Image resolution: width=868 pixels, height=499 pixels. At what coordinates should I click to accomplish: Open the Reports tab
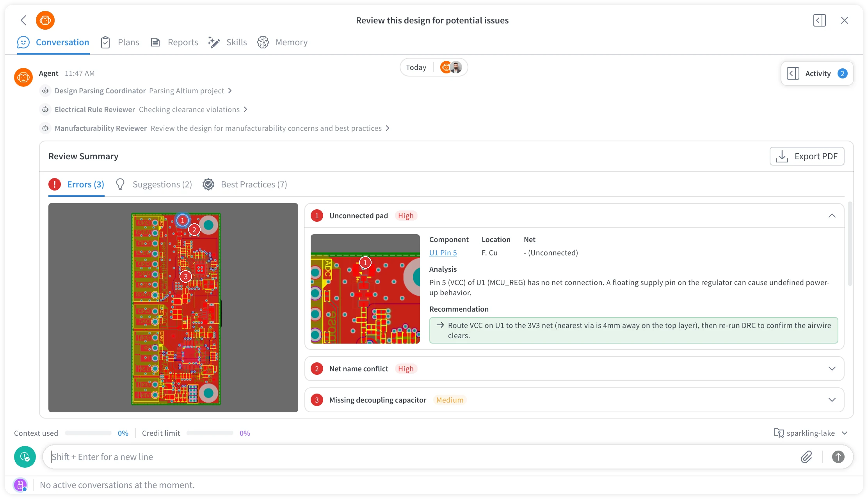click(x=174, y=42)
